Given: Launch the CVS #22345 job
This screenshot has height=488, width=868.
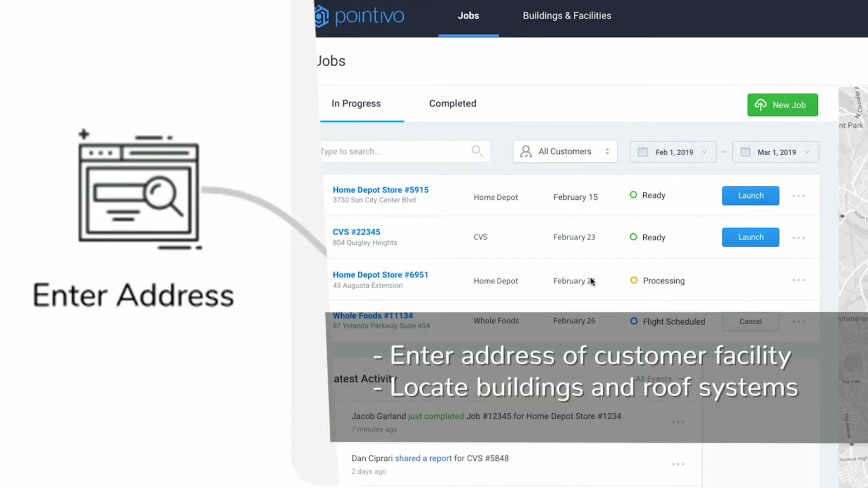Looking at the screenshot, I should pyautogui.click(x=750, y=237).
